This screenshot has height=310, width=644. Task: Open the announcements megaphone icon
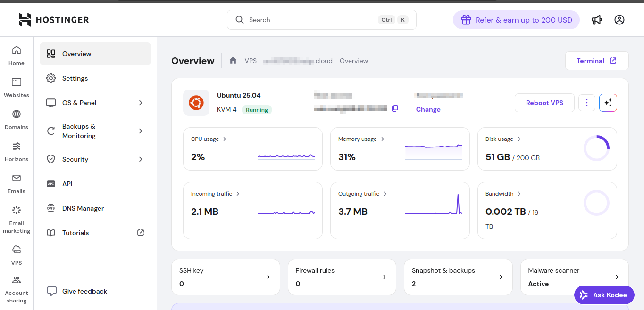[597, 20]
